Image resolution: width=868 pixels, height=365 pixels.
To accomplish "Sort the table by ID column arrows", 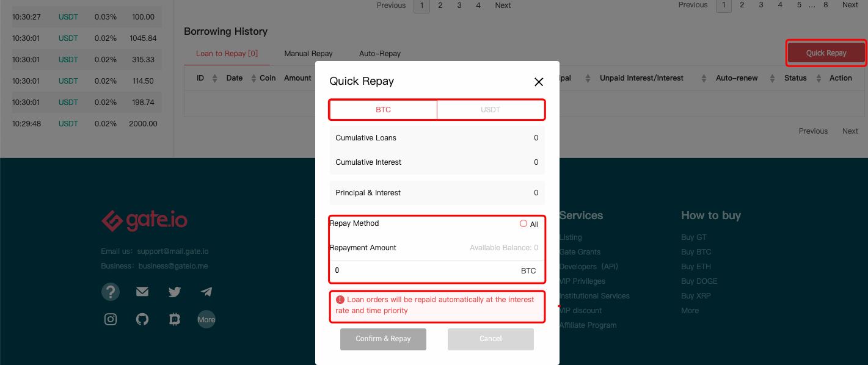I will pos(214,78).
